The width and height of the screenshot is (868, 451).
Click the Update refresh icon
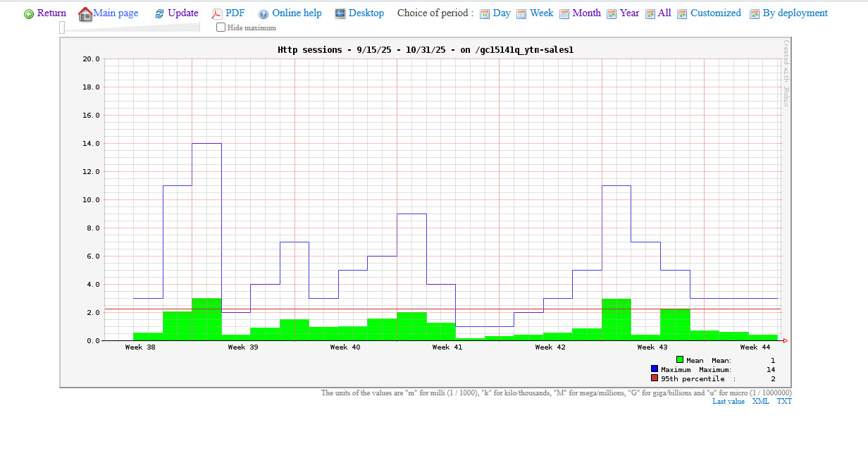point(159,14)
